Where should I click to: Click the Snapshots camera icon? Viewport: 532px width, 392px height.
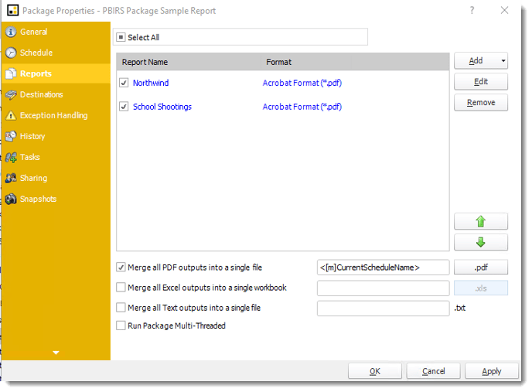[x=11, y=199]
